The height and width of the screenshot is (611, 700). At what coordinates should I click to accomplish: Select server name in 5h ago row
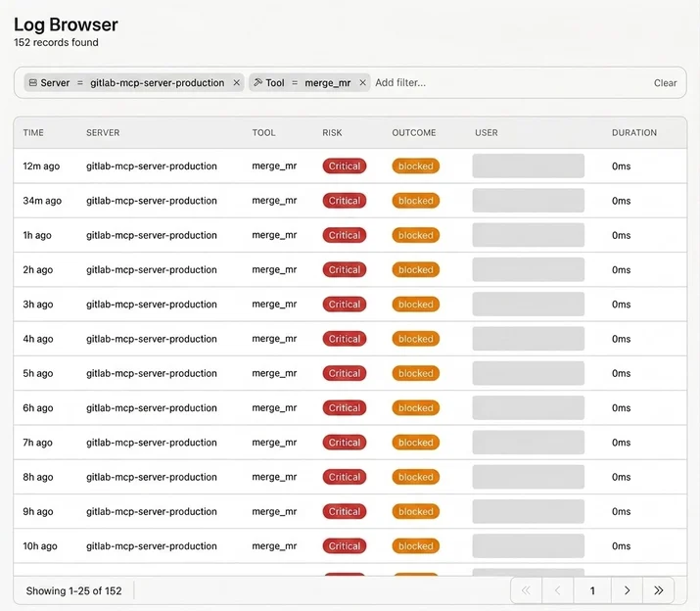pyautogui.click(x=152, y=373)
